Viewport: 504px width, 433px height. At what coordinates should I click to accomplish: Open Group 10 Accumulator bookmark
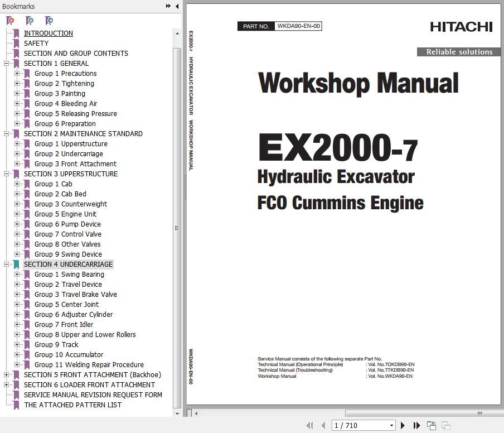tap(69, 354)
